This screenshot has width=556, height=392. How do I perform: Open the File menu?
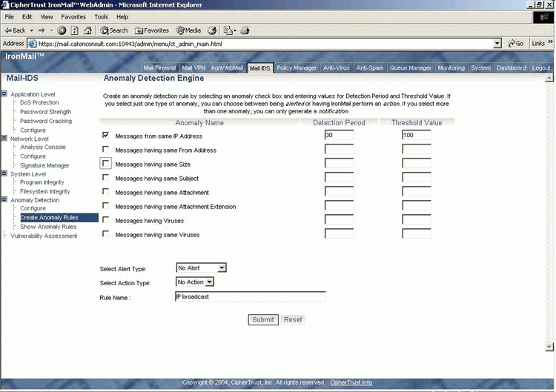pos(9,17)
